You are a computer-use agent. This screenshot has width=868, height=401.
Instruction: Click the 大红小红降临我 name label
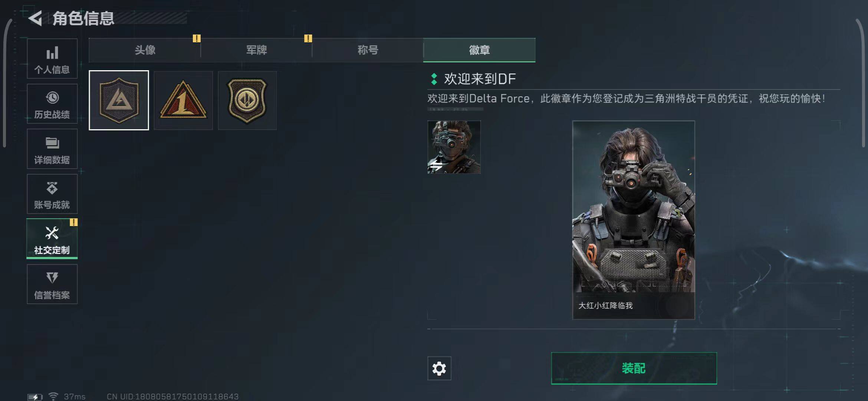click(605, 306)
